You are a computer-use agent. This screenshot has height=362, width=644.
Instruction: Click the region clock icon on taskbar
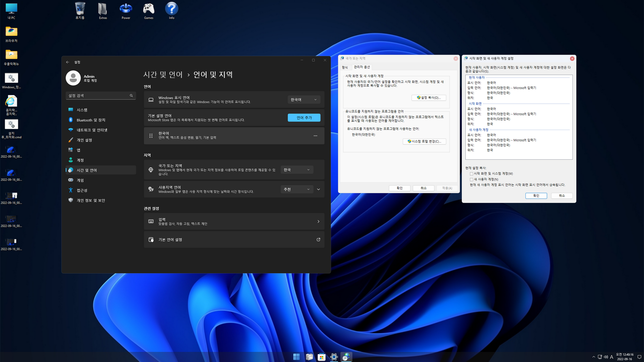pyautogui.click(x=346, y=357)
